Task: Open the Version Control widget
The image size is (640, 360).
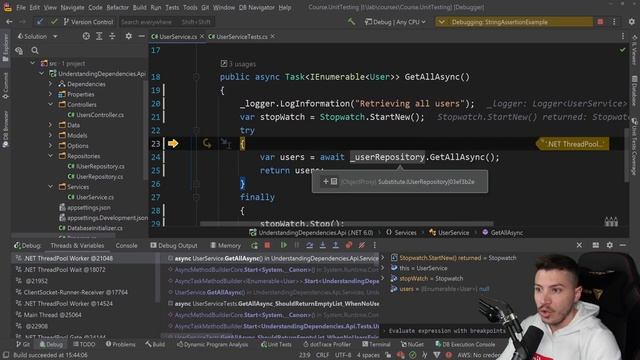Action: point(88,22)
